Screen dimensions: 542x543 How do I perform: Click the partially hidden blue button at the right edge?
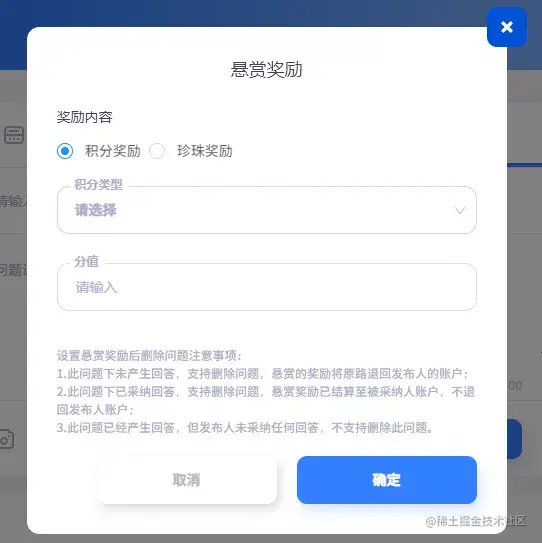[x=515, y=439]
